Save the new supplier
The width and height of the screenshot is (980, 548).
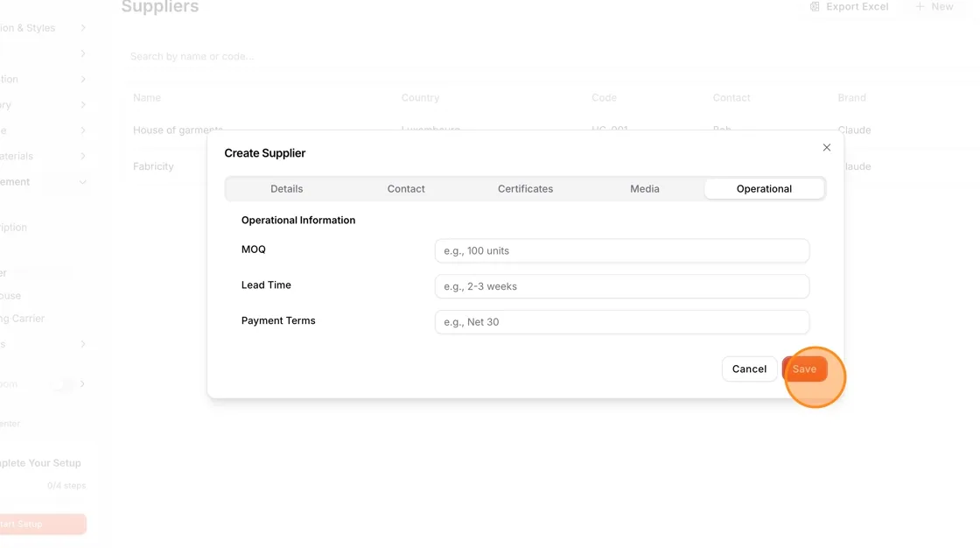pyautogui.click(x=804, y=369)
